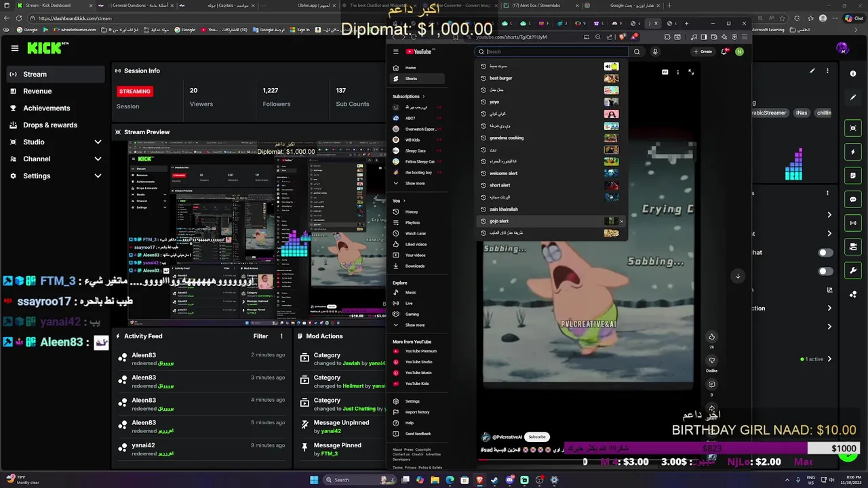Click the pencil edit icon in right rail
Screen dimensions: 868x488
(853, 97)
